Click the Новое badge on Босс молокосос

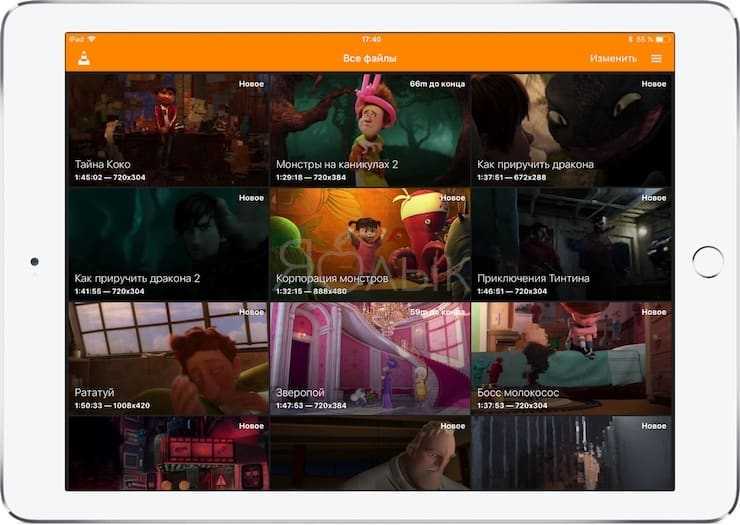click(654, 312)
